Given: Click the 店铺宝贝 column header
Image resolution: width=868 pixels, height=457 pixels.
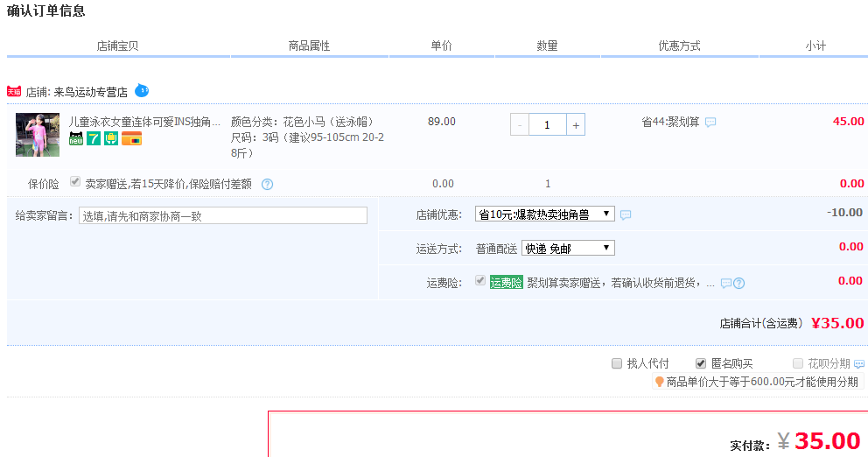Looking at the screenshot, I should coord(117,46).
